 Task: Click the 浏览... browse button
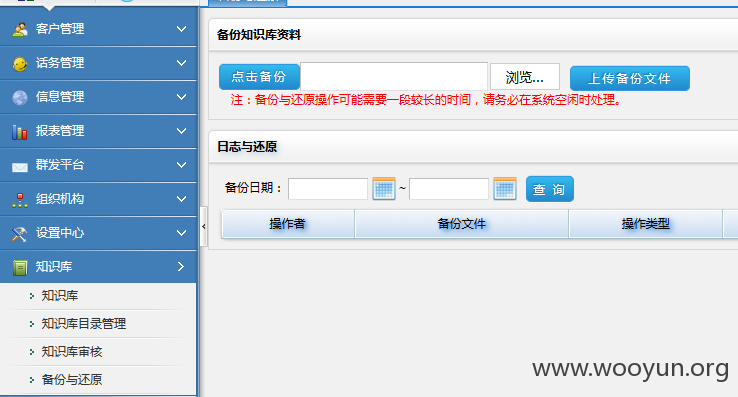point(525,77)
